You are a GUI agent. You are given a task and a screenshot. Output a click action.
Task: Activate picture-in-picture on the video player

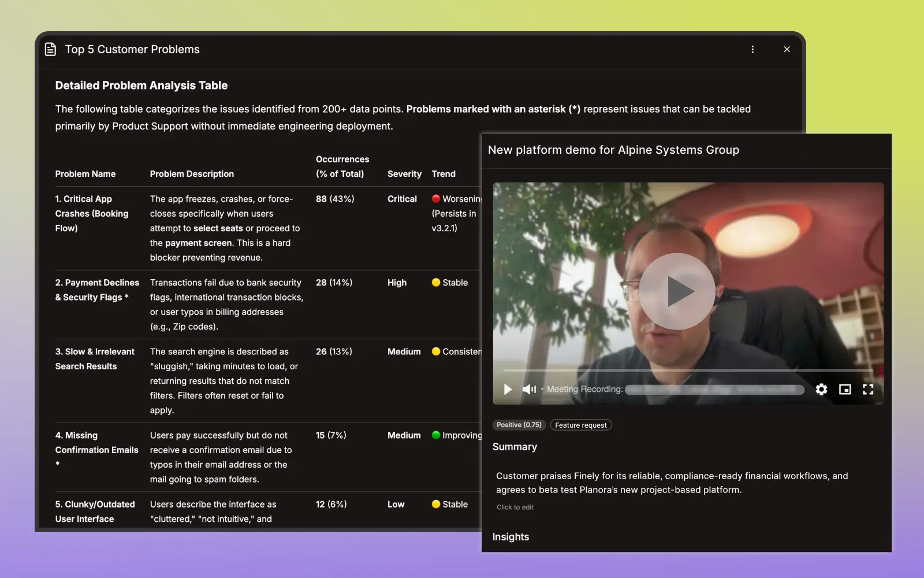point(844,389)
